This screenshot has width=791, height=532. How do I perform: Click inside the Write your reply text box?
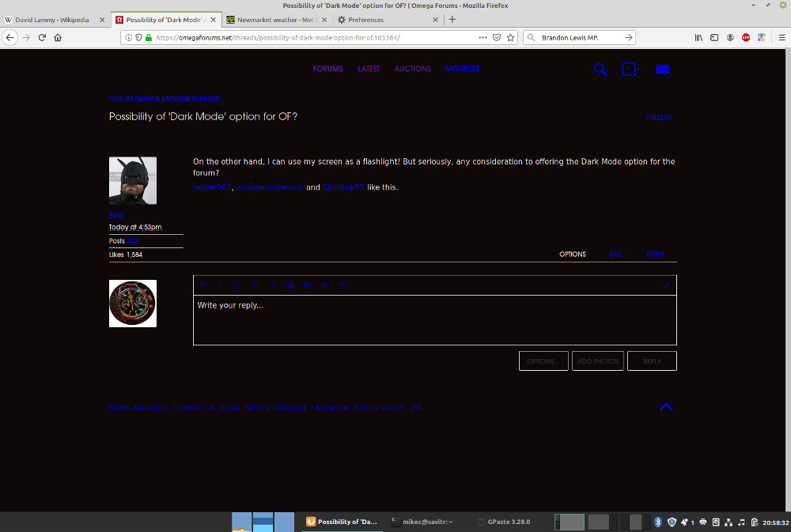point(434,320)
